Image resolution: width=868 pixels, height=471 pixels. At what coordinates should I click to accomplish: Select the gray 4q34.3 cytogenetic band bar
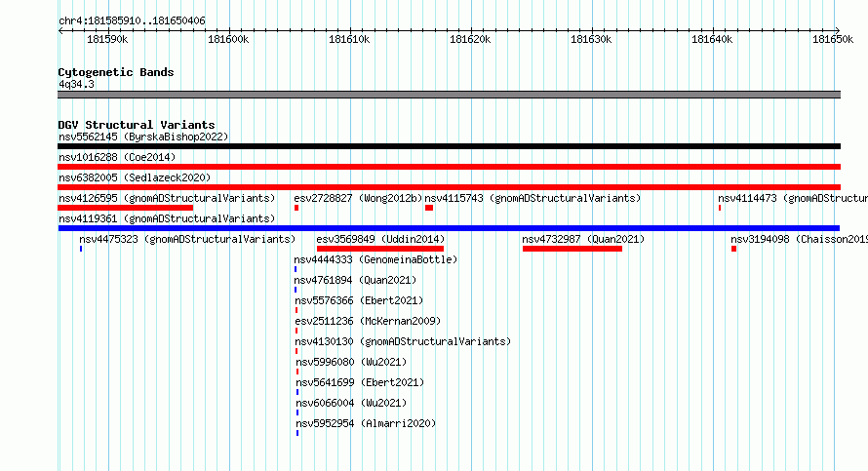coord(449,95)
